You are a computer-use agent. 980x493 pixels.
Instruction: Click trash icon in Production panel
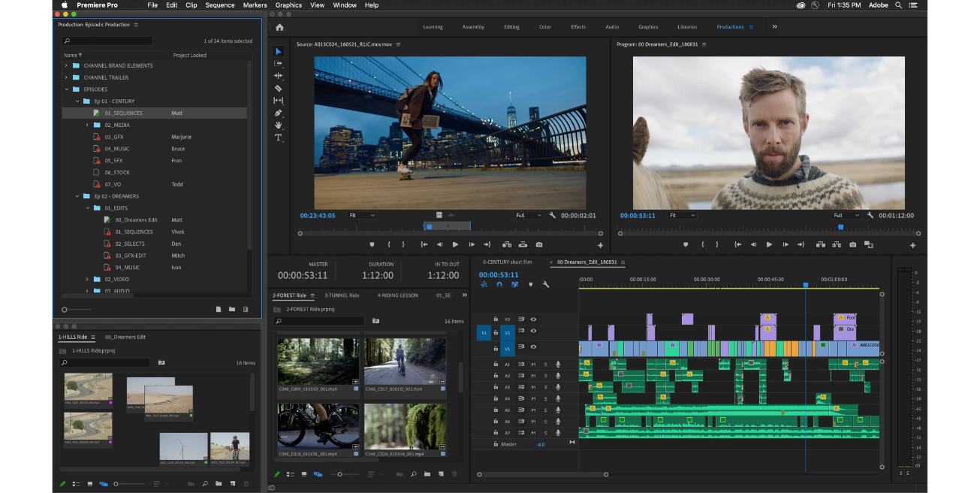tap(246, 309)
